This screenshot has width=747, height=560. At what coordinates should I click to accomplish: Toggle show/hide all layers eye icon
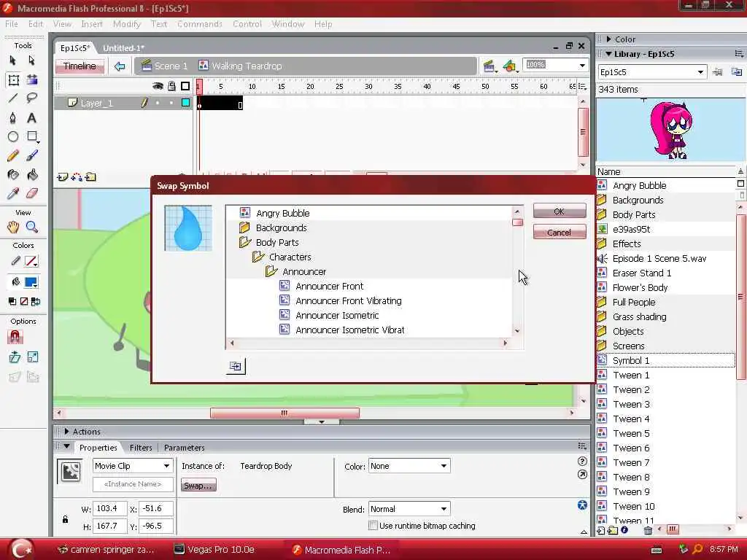pos(158,86)
